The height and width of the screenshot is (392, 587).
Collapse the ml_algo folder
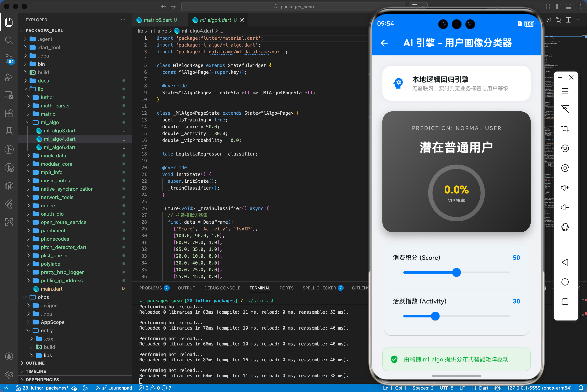28,122
